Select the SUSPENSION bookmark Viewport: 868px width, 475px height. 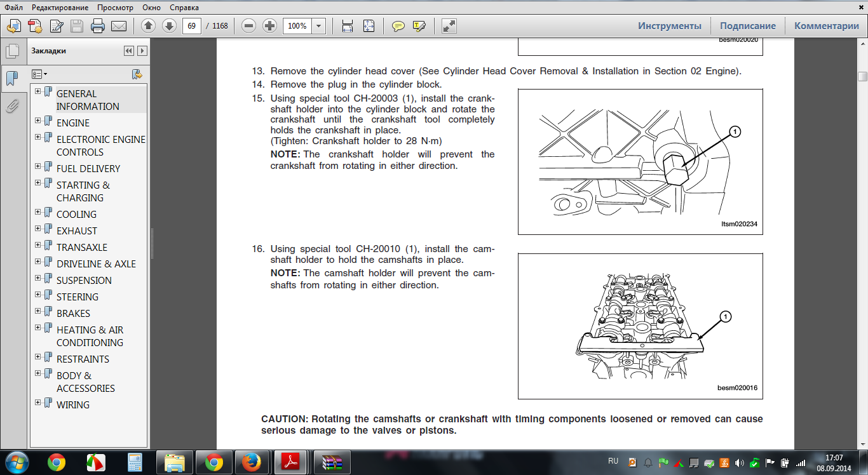(x=84, y=281)
